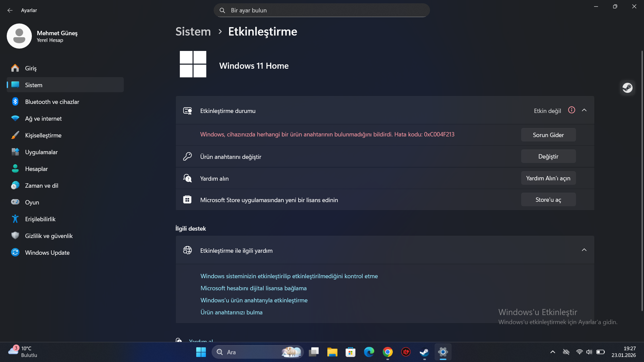
Task: Open the Hesaplar settings page
Action: click(65, 169)
